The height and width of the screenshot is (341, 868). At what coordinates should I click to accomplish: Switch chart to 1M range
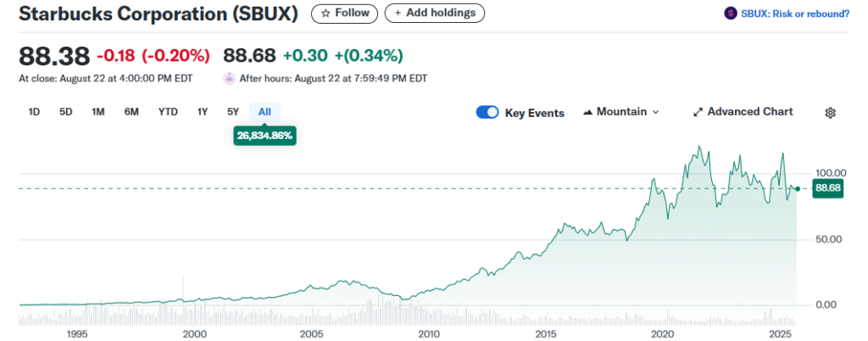click(98, 112)
